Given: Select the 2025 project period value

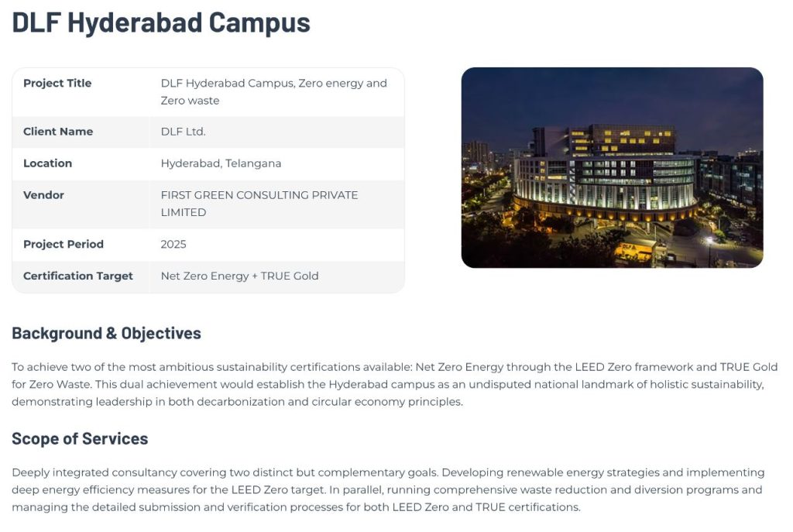Looking at the screenshot, I should pos(173,244).
